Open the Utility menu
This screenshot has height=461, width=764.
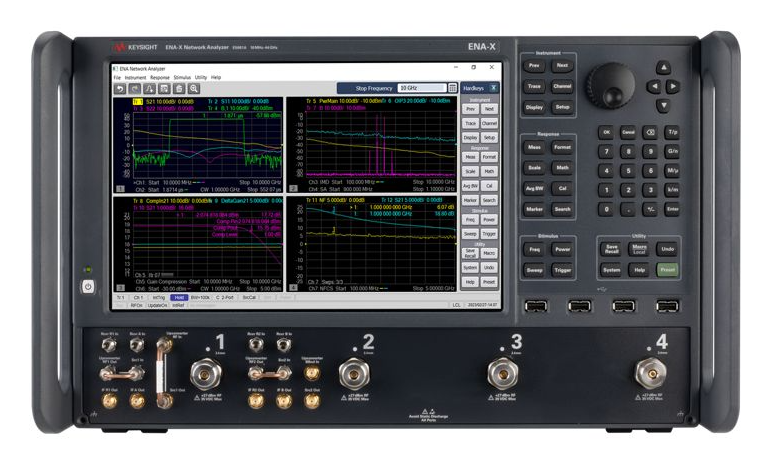(201, 77)
